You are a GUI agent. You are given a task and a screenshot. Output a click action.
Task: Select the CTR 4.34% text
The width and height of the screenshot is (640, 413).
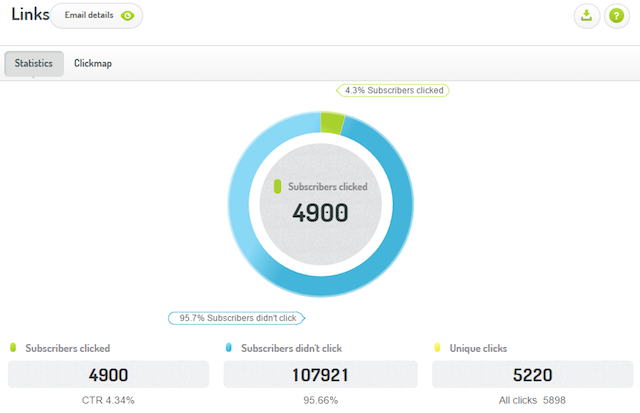(x=108, y=400)
